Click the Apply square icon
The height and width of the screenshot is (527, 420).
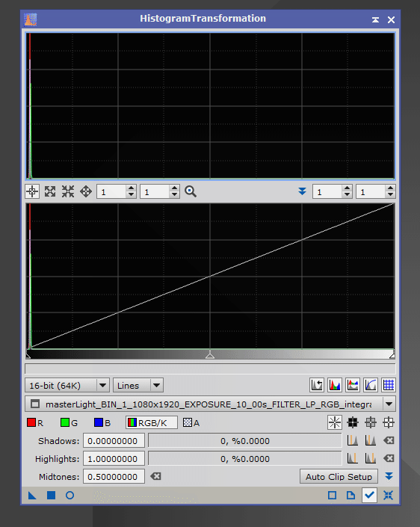[51, 495]
